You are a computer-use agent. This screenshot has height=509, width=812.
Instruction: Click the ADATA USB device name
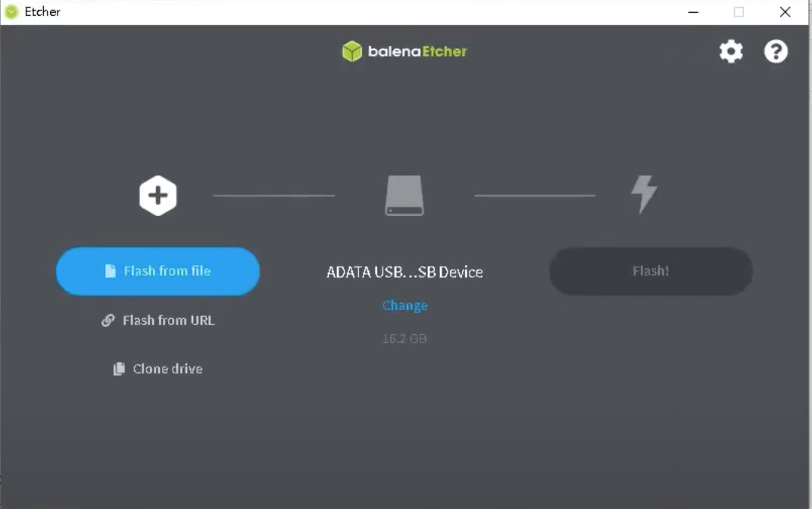pyautogui.click(x=404, y=272)
